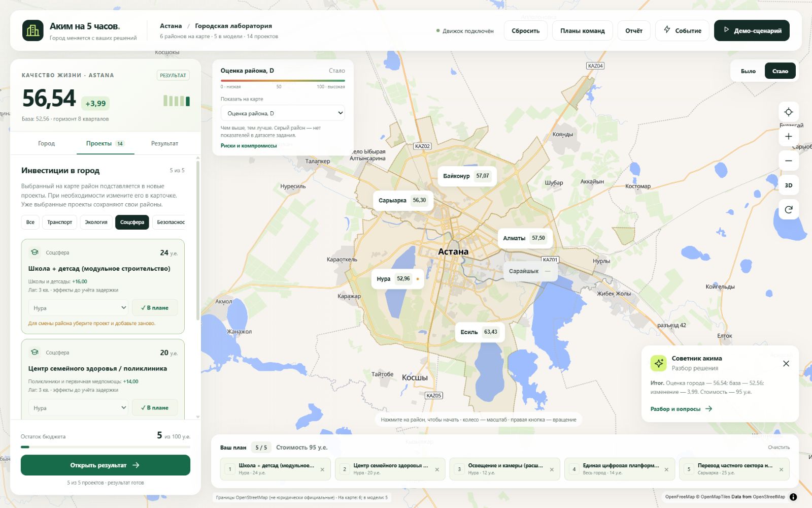Click the Соцсфера icon on the Центр семейного здоровья card
This screenshot has width=812, height=508.
pyautogui.click(x=35, y=353)
